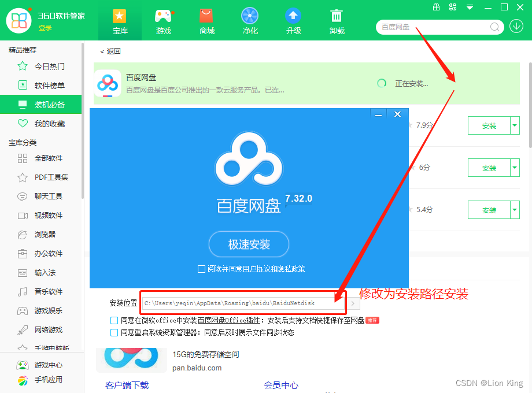Click the 正在安装 spinner indicator
The image size is (532, 393).
pos(382,83)
